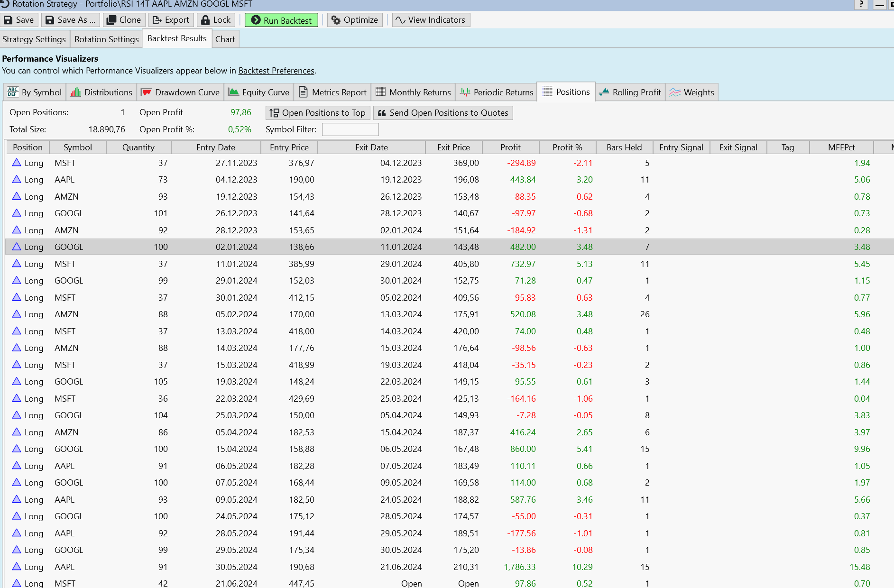Image resolution: width=894 pixels, height=588 pixels.
Task: Follow the Backtest Preferences link
Action: [276, 71]
